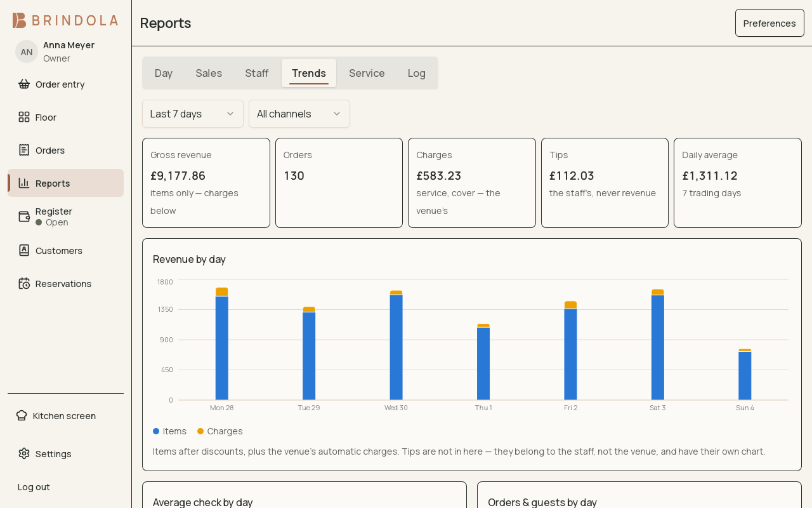Screen dimensions: 812x508
Task: Click the Orders & guests by day heading
Action: pyautogui.click(x=542, y=502)
